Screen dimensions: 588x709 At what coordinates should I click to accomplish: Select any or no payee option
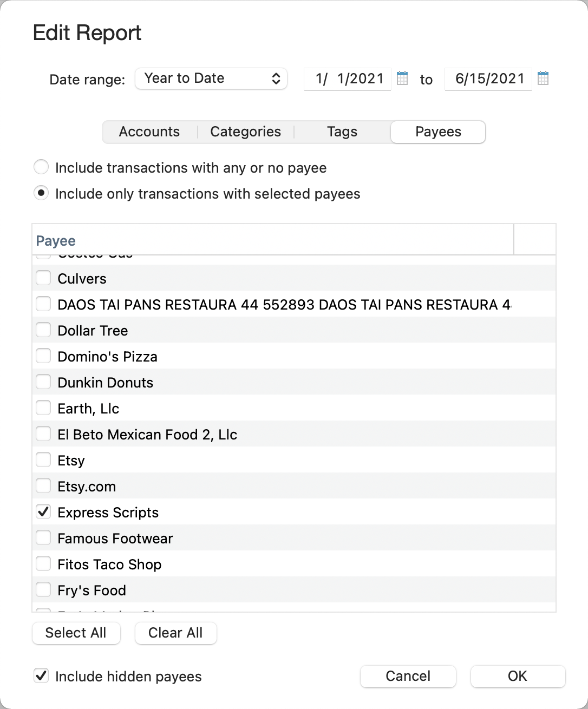pos(41,167)
